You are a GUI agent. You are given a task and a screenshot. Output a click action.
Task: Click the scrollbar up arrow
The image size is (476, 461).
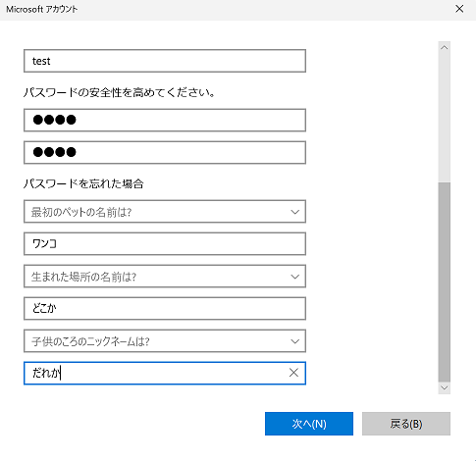(444, 48)
